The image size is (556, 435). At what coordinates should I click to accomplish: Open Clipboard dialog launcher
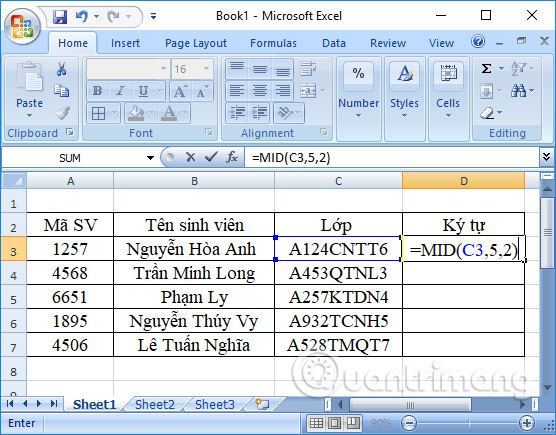tap(70, 132)
